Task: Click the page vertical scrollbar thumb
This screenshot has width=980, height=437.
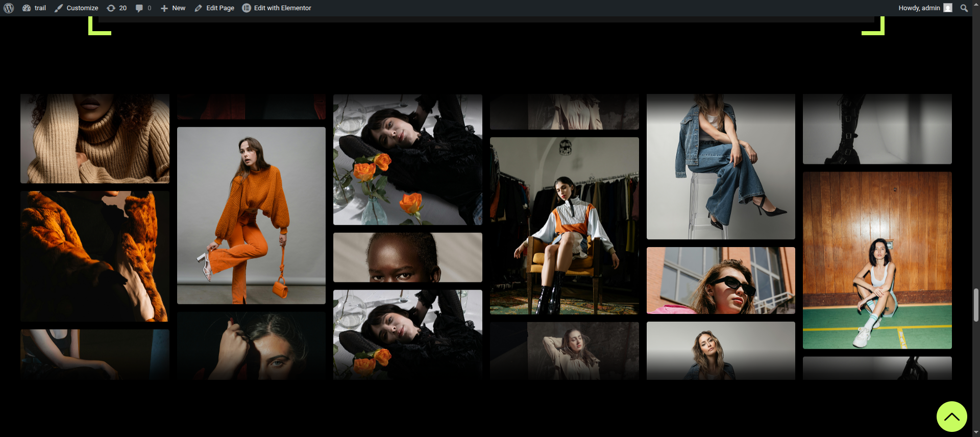Action: (976, 305)
